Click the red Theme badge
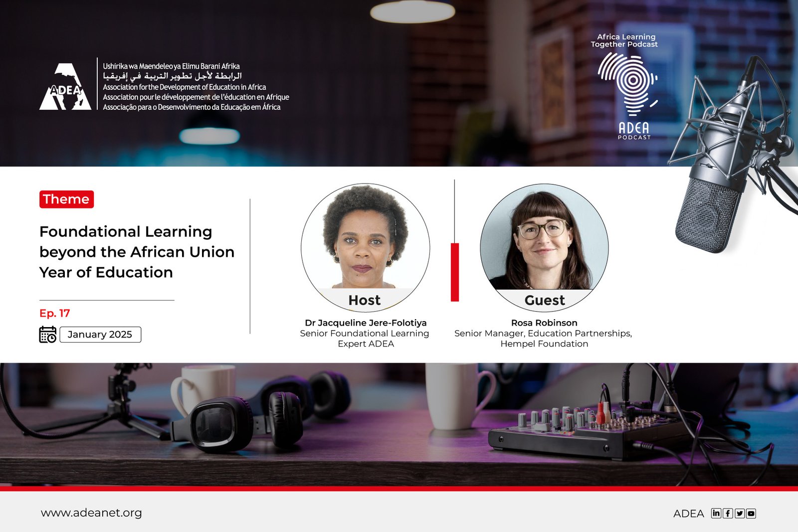798x532 pixels. click(x=66, y=199)
